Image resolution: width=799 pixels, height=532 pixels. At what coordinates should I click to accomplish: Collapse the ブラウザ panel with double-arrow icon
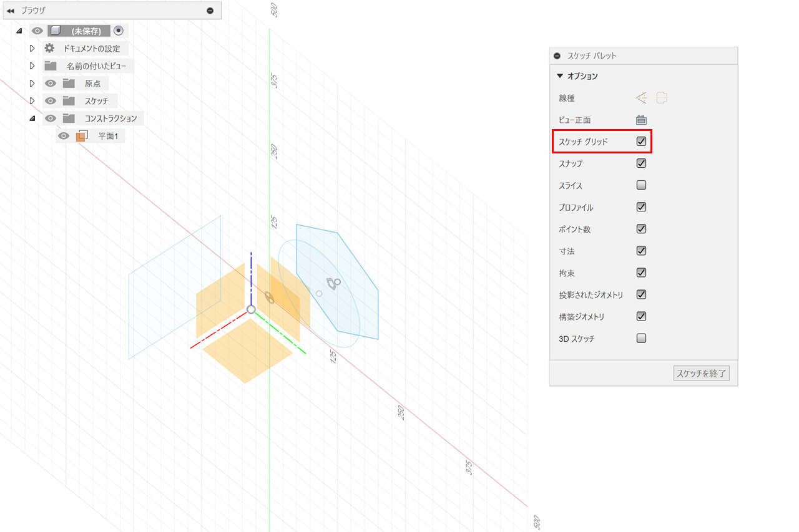[11, 11]
